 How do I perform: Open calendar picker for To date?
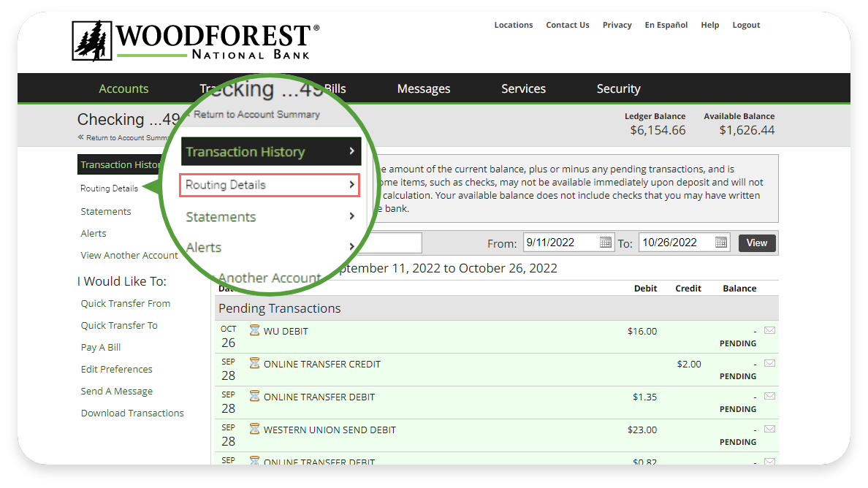(x=721, y=243)
